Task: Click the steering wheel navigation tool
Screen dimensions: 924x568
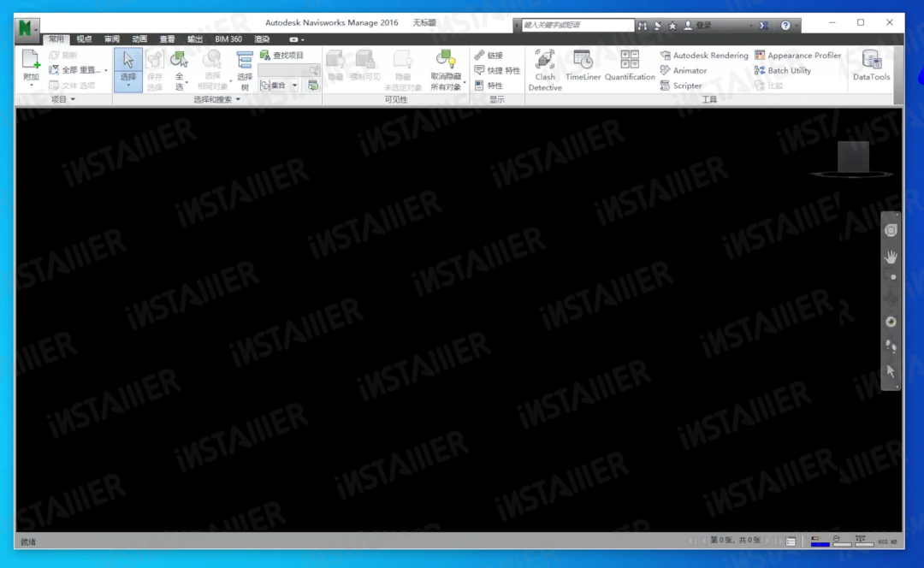Action: pos(891,230)
